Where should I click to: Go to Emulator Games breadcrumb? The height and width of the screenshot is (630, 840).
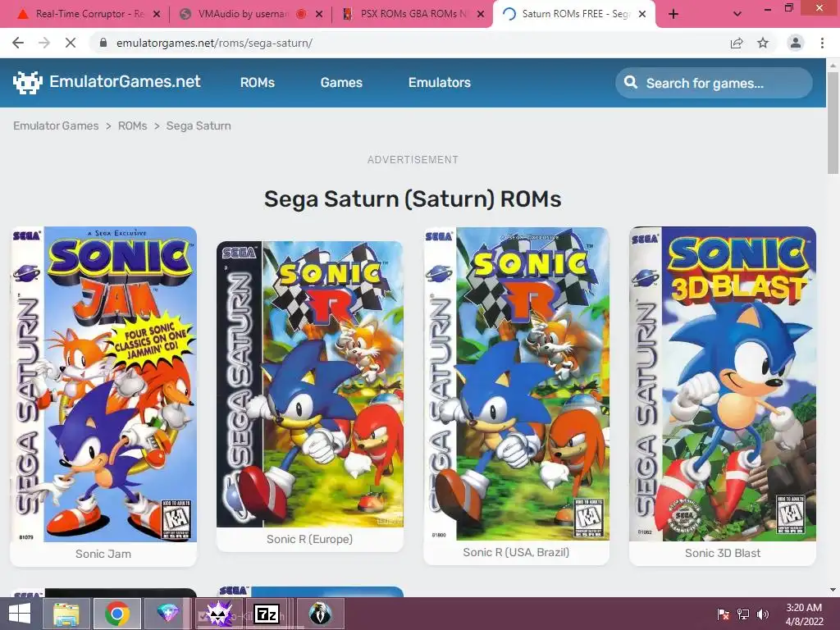click(56, 126)
